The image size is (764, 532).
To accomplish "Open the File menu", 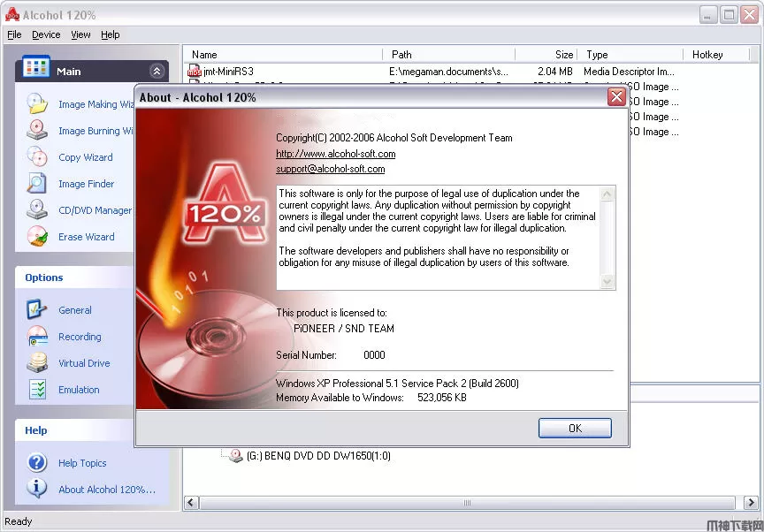I will click(14, 34).
